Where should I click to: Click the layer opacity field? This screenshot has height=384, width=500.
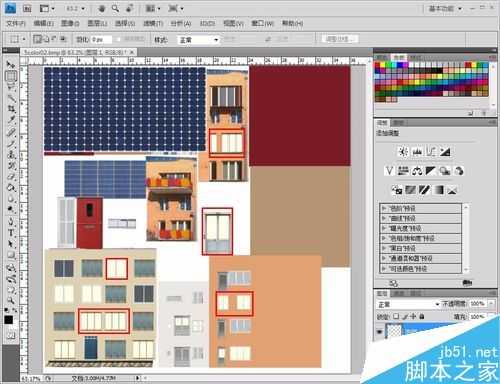click(478, 304)
